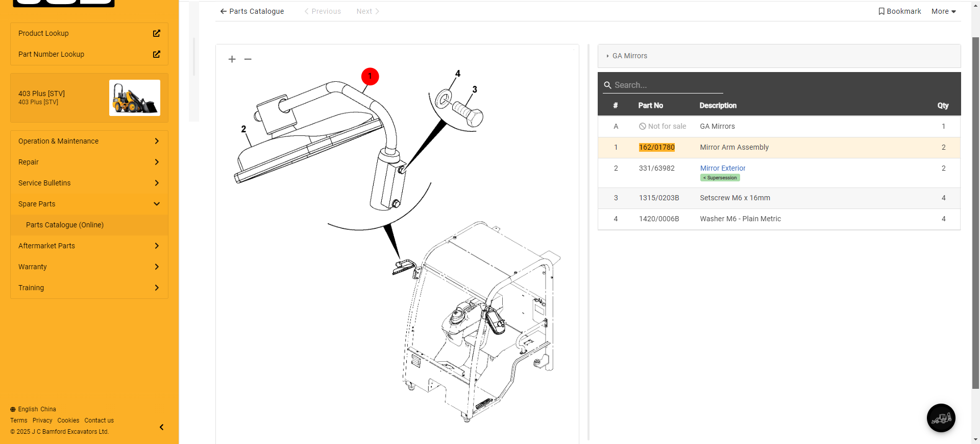Zoom in on the parts diagram

(x=232, y=59)
